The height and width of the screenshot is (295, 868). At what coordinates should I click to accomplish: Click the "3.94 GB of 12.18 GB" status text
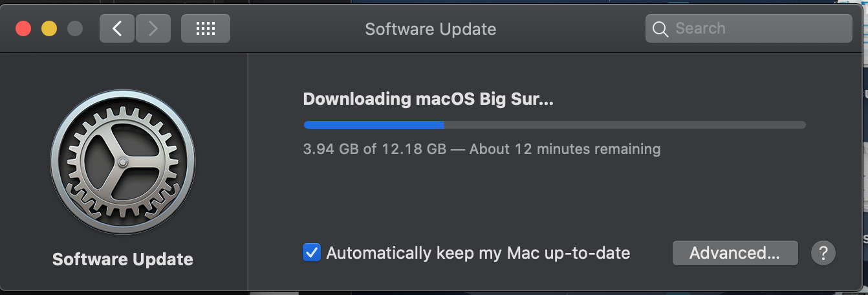374,149
